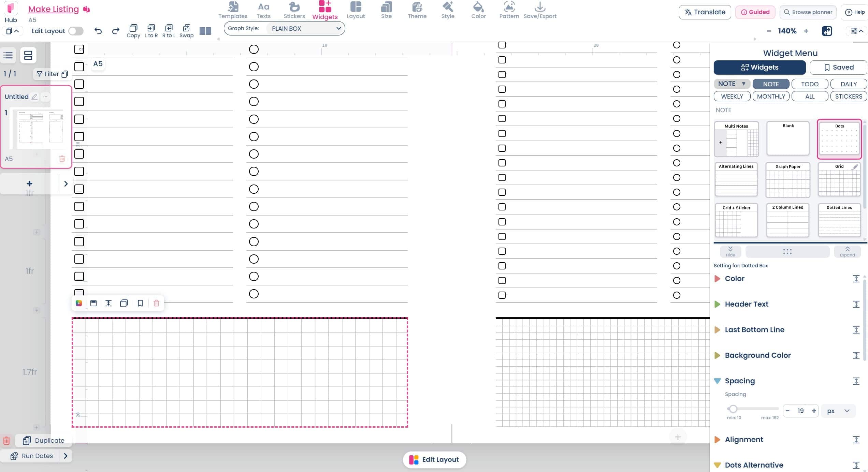The width and height of the screenshot is (868, 472).
Task: Open the Help button
Action: 855,12
